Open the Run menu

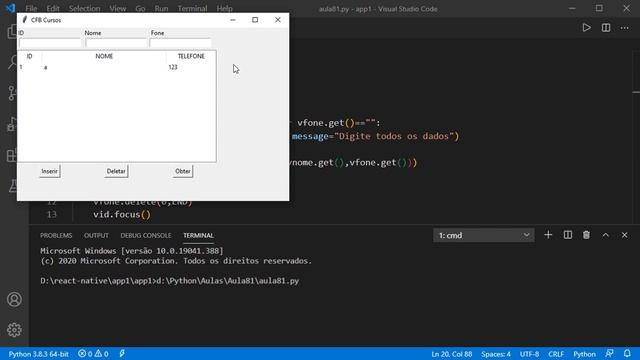[x=161, y=8]
